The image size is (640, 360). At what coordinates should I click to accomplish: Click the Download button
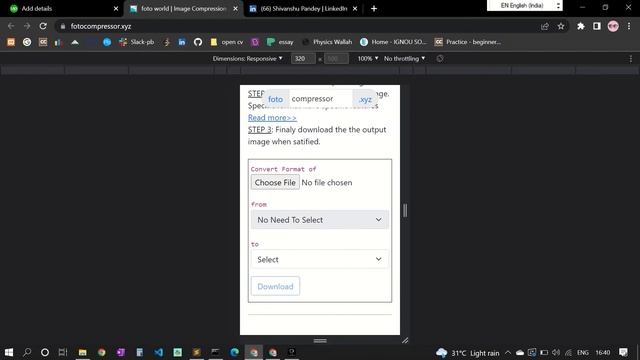pos(275,286)
